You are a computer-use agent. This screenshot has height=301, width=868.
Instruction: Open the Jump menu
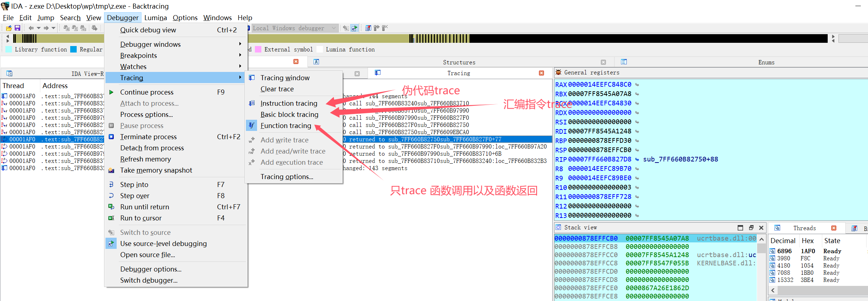coord(46,18)
